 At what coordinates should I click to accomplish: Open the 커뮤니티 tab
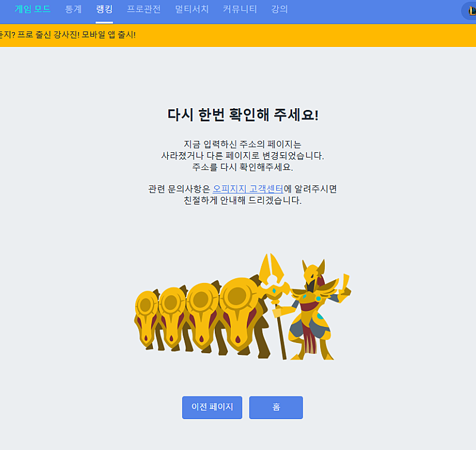tap(240, 9)
